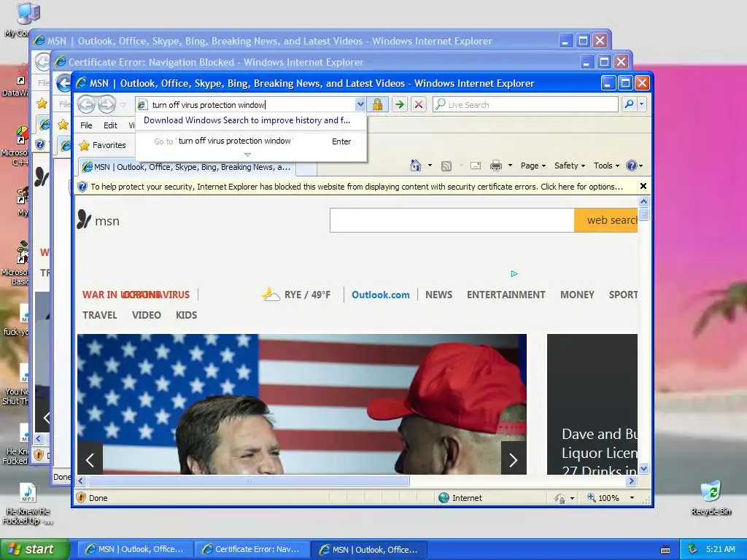
Task: Click the AdChoices triangle icon
Action: (x=514, y=273)
